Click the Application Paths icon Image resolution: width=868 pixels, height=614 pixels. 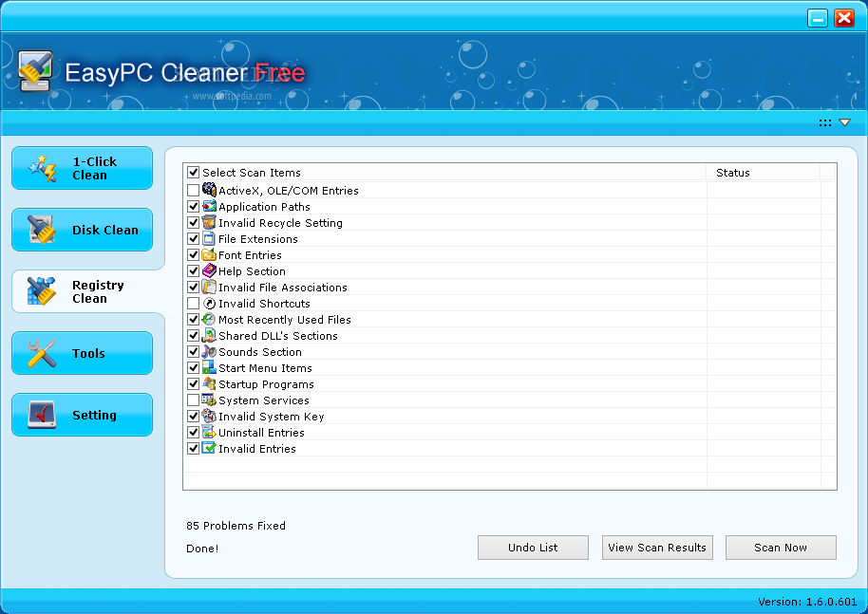pyautogui.click(x=209, y=206)
